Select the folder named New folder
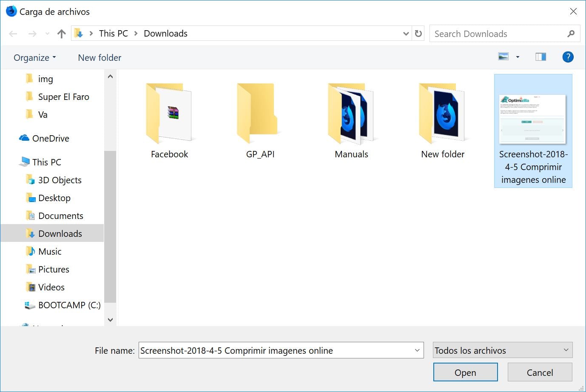586x392 pixels. (x=442, y=114)
